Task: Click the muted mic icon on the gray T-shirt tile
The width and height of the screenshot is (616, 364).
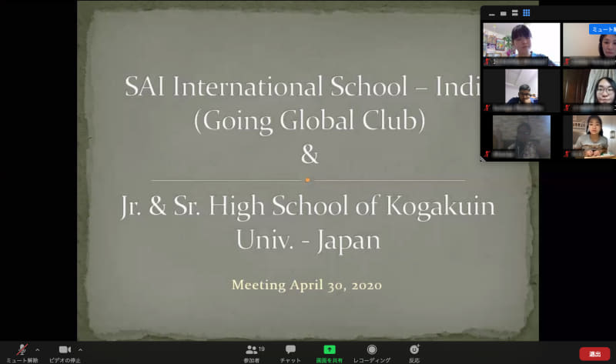Action: tap(567, 154)
